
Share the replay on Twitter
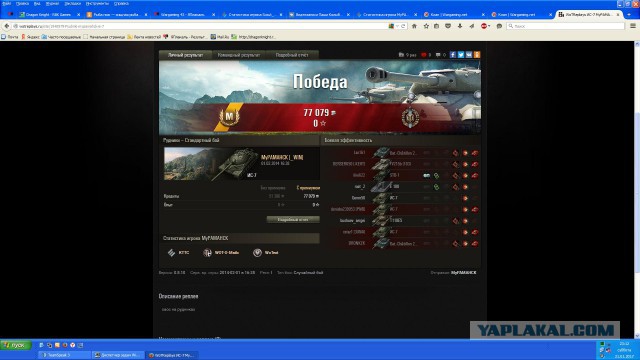[461, 55]
